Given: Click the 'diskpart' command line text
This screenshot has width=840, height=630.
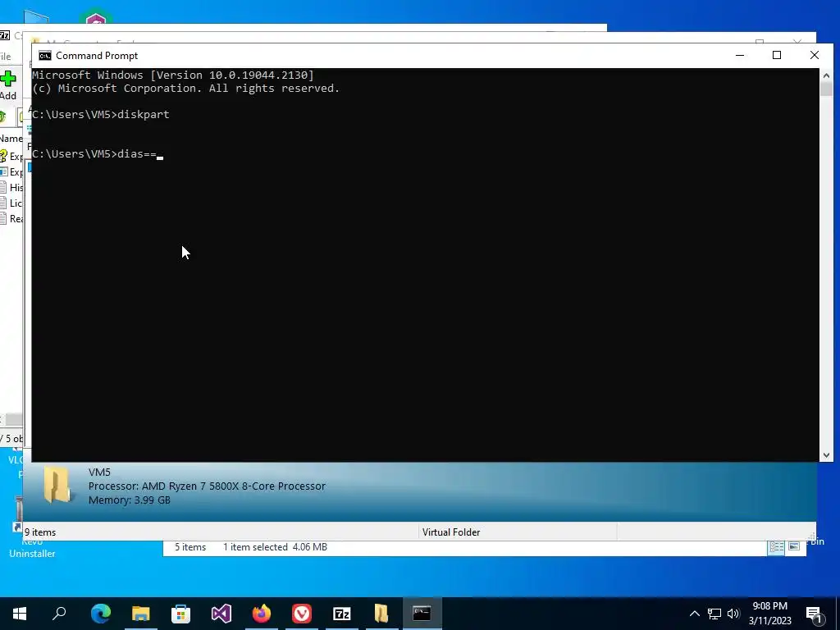Looking at the screenshot, I should pos(143,114).
